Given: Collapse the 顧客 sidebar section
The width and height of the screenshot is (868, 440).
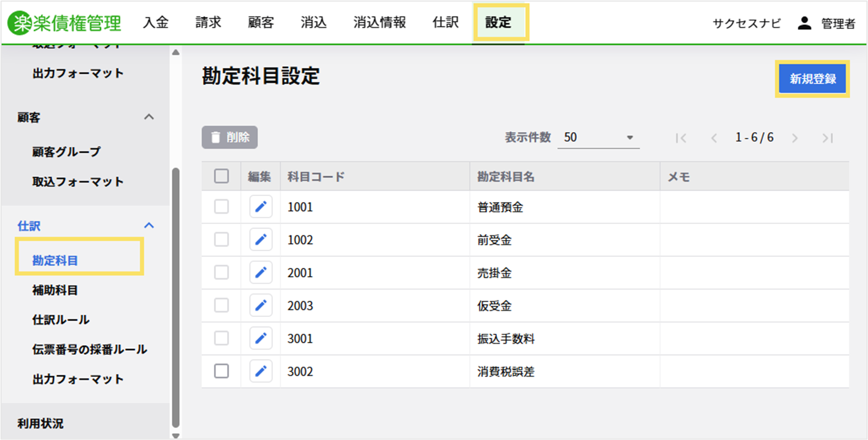Looking at the screenshot, I should click(x=149, y=117).
